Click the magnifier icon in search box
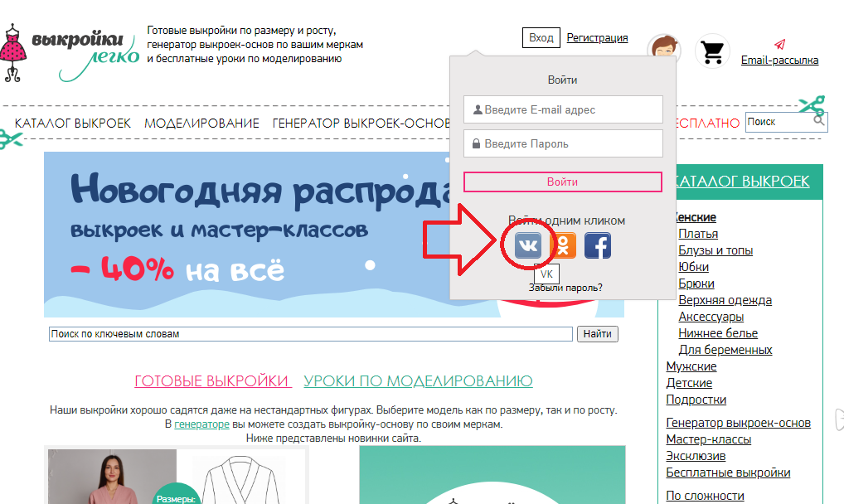844x504 pixels. click(819, 121)
